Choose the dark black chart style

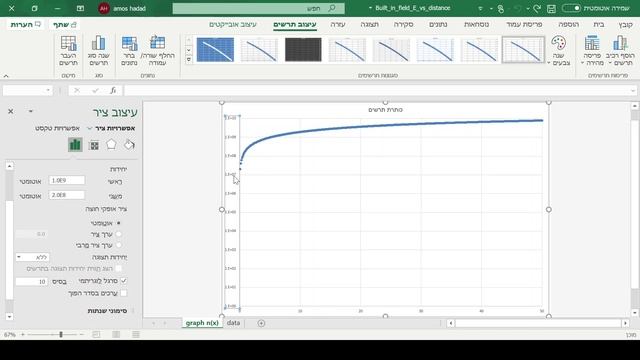click(303, 50)
